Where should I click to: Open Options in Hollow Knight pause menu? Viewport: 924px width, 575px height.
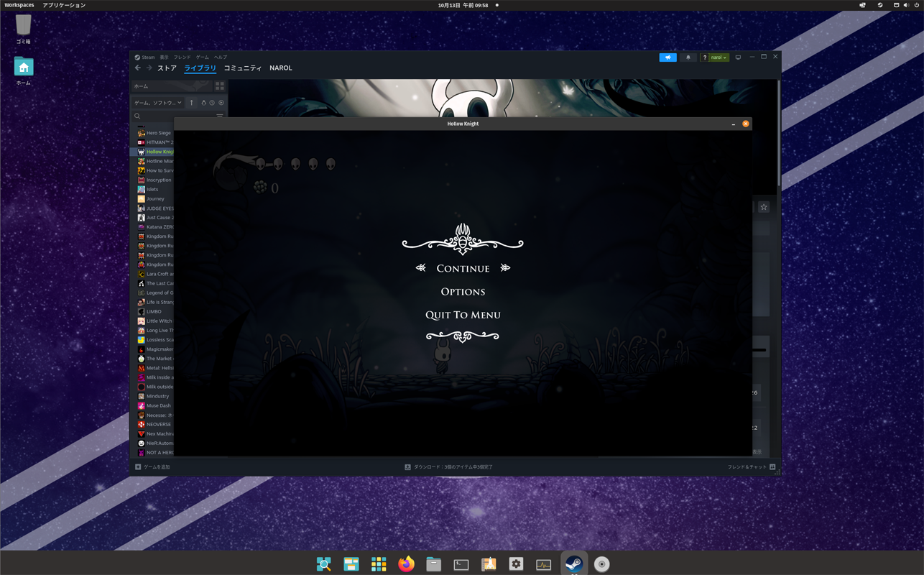point(463,292)
